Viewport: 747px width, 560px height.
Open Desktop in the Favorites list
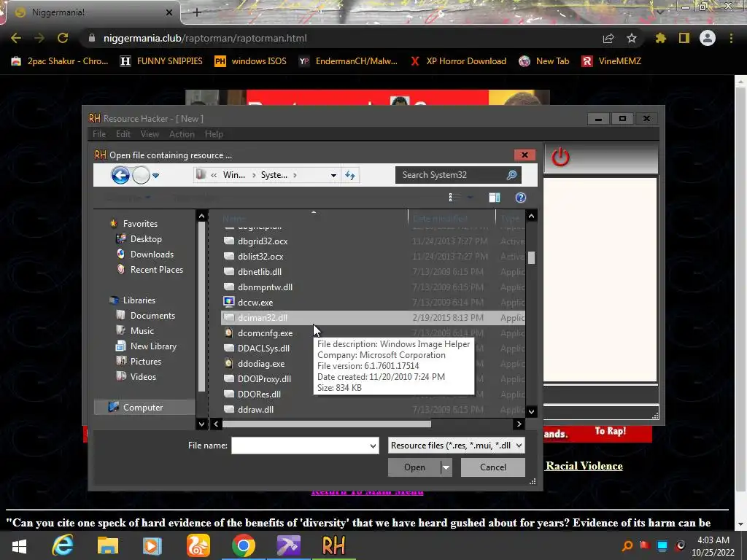point(146,239)
